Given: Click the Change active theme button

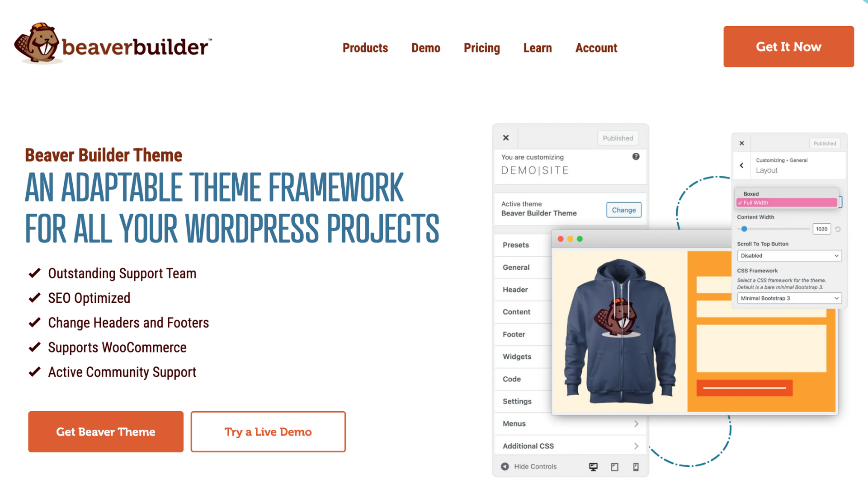Looking at the screenshot, I should click(623, 210).
